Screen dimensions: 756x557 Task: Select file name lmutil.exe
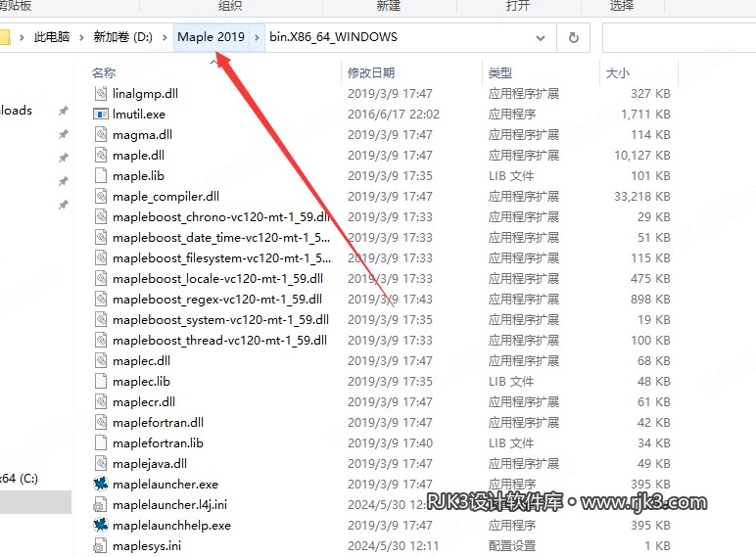click(x=139, y=115)
